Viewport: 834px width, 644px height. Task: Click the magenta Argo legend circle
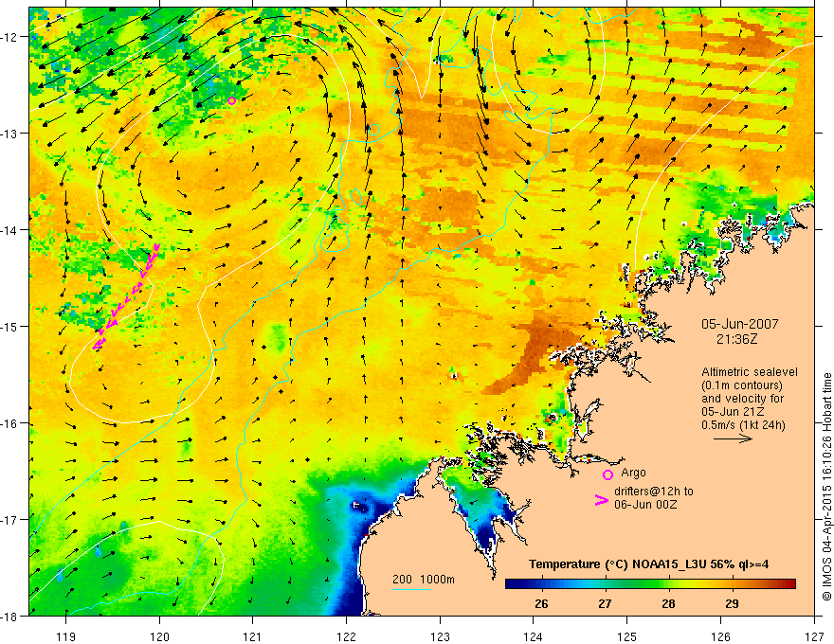(x=607, y=474)
